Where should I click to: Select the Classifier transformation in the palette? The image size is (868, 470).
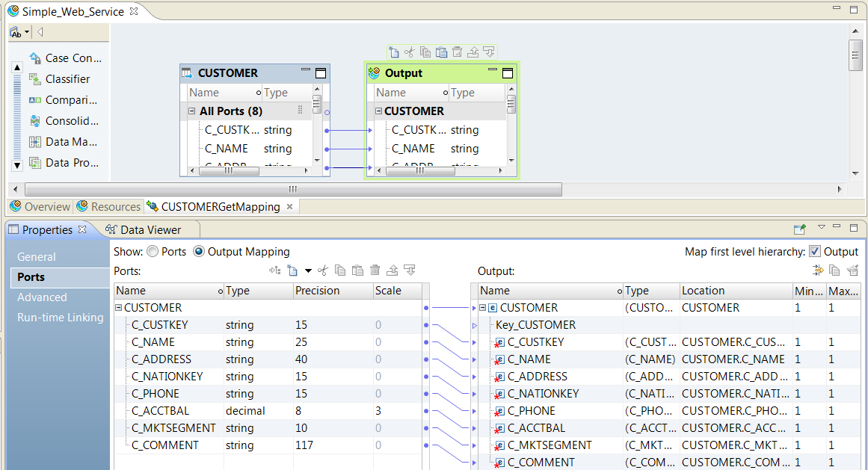coord(60,79)
